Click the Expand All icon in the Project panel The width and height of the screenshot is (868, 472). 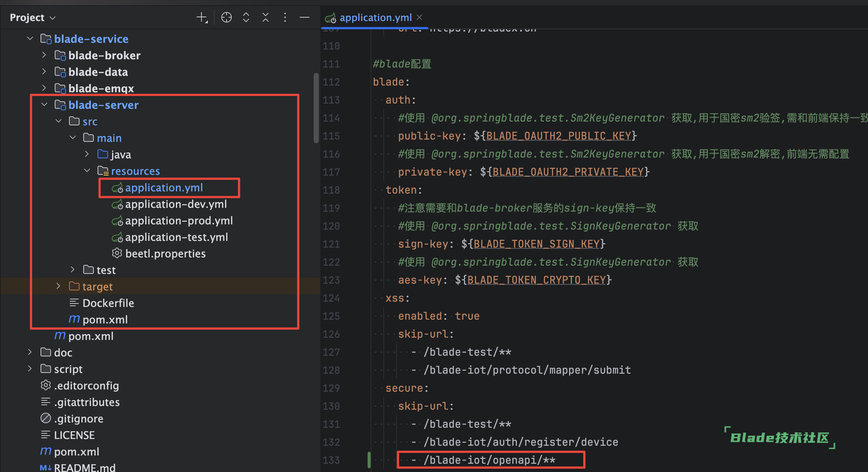point(246,17)
